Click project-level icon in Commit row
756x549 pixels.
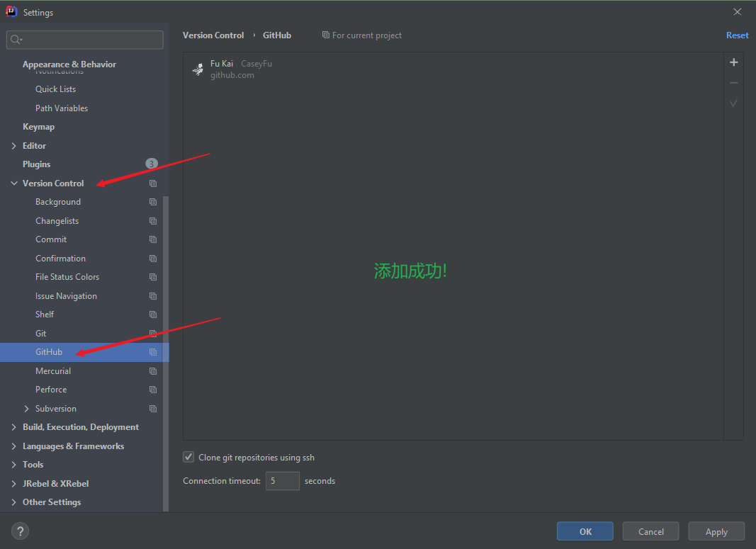pyautogui.click(x=153, y=239)
